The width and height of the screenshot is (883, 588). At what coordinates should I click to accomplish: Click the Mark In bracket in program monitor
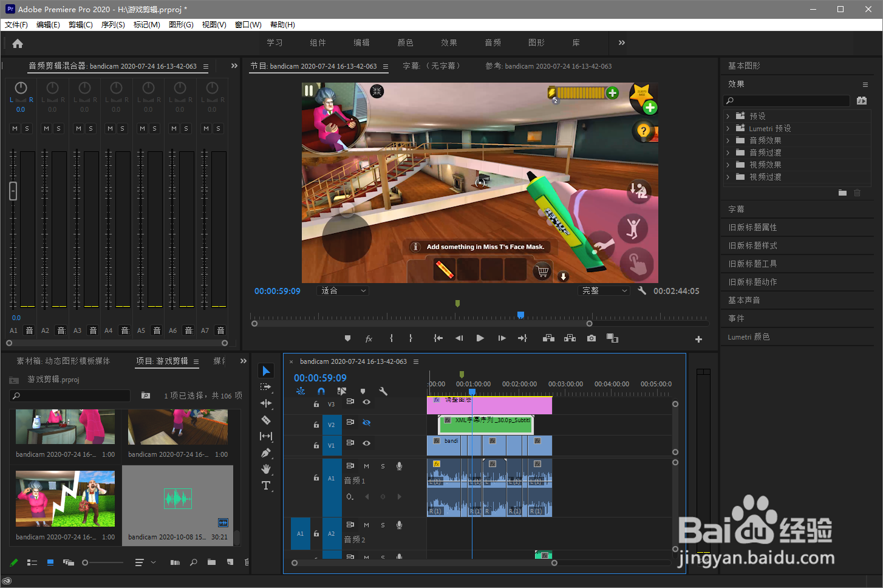tap(391, 338)
